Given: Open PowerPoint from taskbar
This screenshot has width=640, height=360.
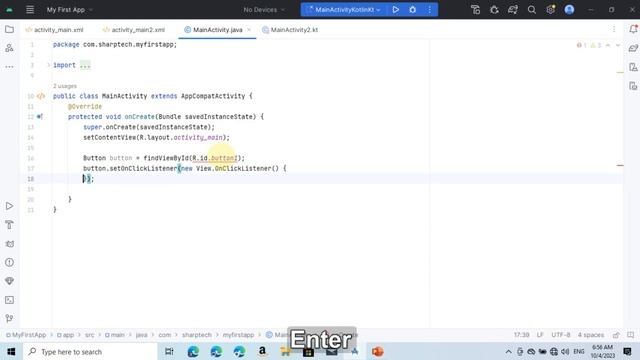Looking at the screenshot, I should pyautogui.click(x=378, y=351).
